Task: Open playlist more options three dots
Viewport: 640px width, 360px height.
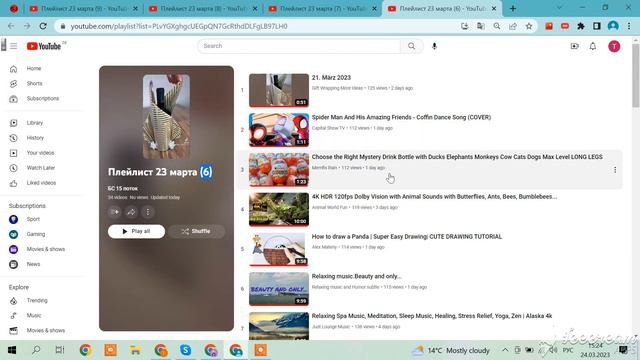Action: [148, 212]
